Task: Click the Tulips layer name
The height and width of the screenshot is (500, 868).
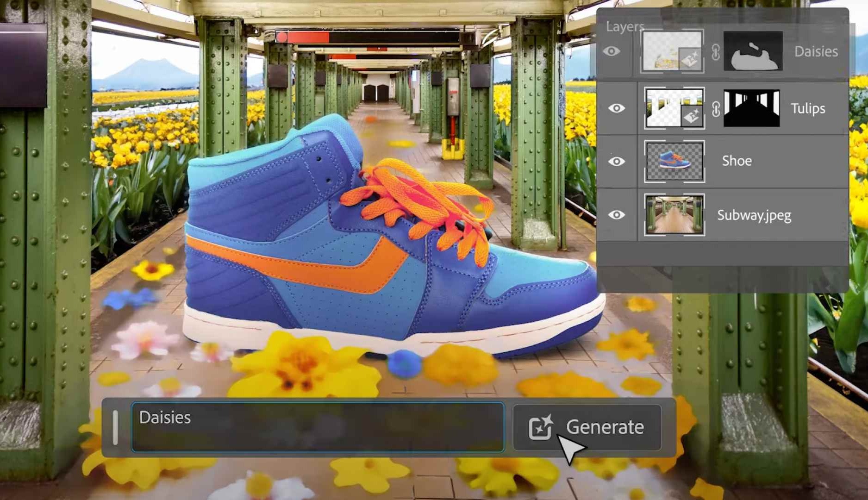Action: coord(808,108)
